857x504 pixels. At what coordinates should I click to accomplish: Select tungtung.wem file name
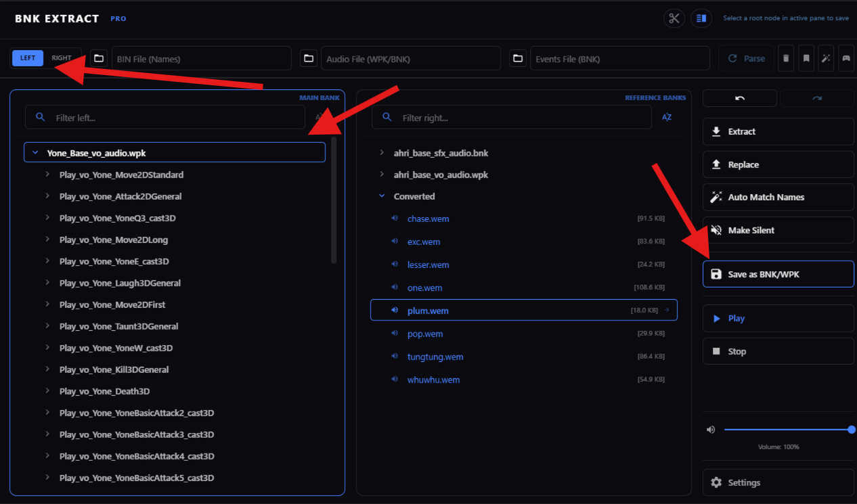coord(435,357)
